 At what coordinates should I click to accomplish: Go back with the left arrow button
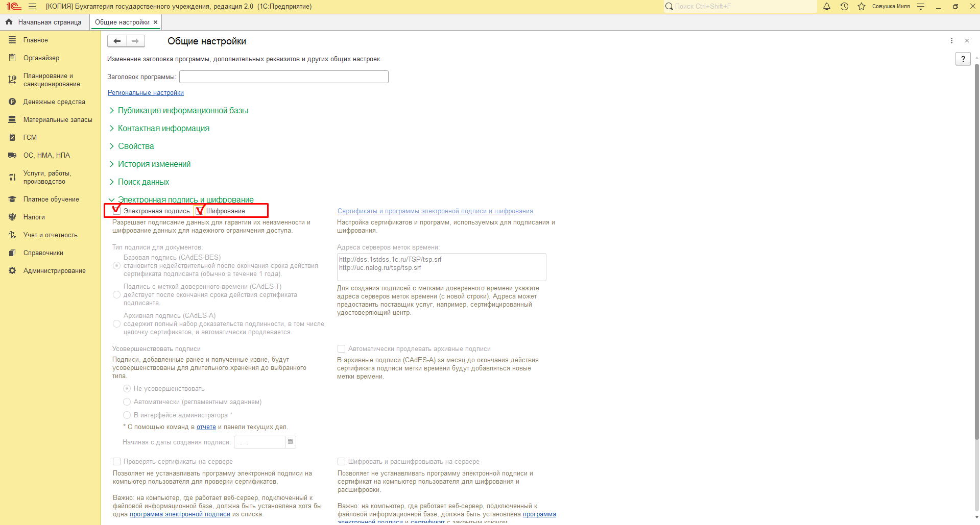pos(117,41)
